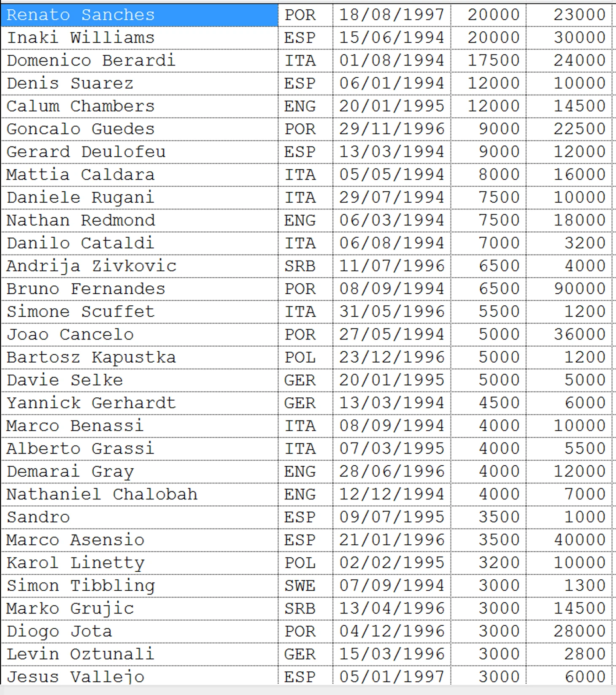
Task: Click Gerard Deulofeu's date 13/03/1994
Action: click(x=392, y=152)
